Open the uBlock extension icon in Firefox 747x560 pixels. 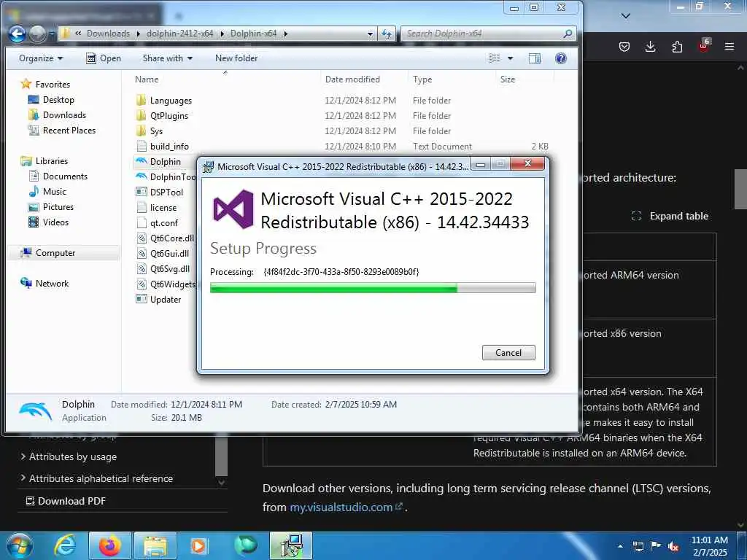click(704, 46)
